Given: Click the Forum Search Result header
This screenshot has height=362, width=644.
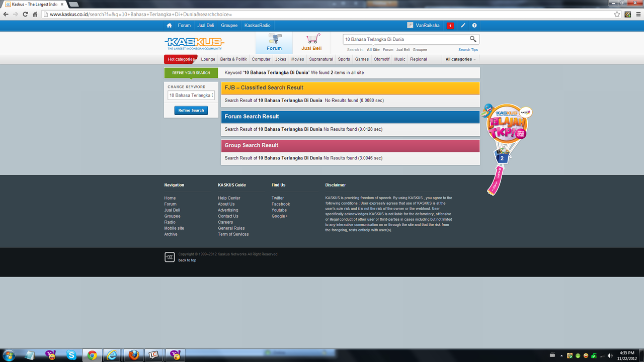Looking at the screenshot, I should [x=351, y=116].
